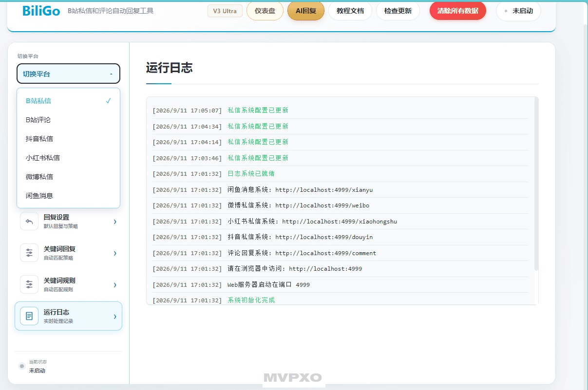Click the V3 Ultra version badge
This screenshot has height=390, width=588.
pos(225,11)
